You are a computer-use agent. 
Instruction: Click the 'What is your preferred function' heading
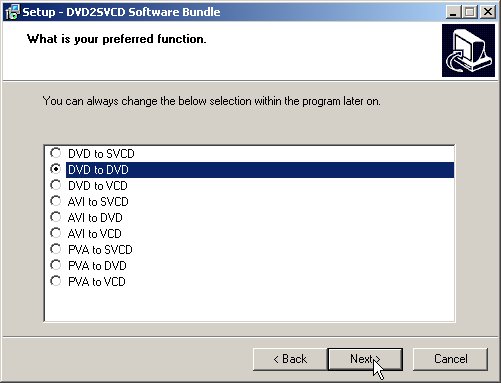(x=117, y=39)
